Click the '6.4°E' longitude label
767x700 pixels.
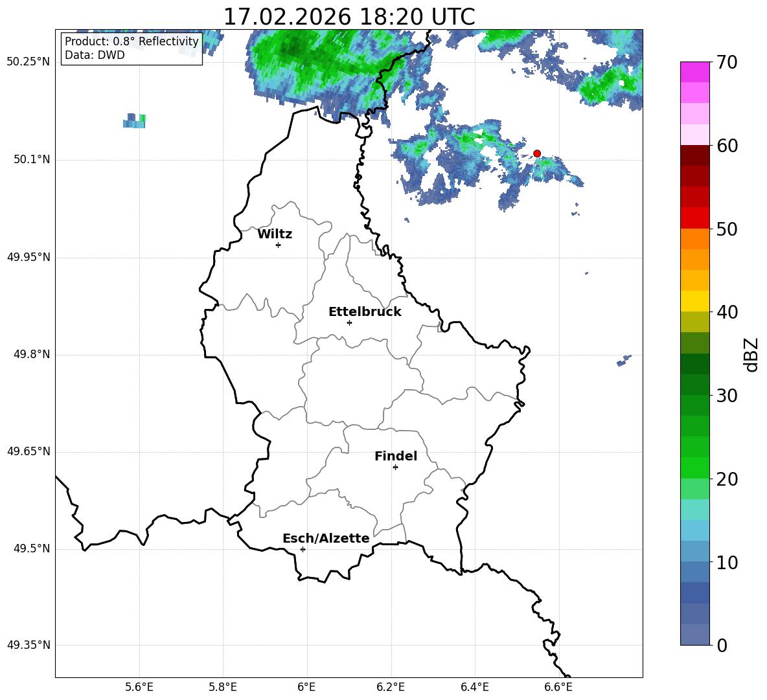click(x=474, y=688)
